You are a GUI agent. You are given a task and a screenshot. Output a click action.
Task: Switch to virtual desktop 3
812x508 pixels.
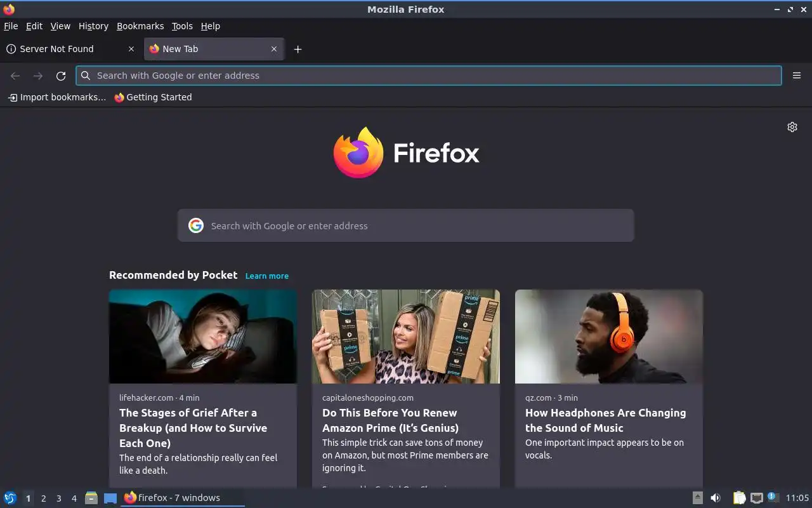click(58, 498)
